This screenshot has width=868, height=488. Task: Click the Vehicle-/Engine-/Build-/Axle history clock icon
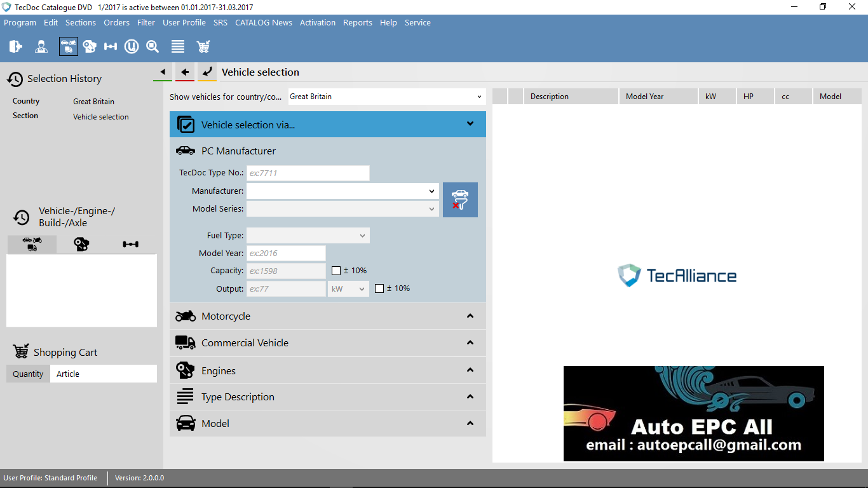point(22,217)
